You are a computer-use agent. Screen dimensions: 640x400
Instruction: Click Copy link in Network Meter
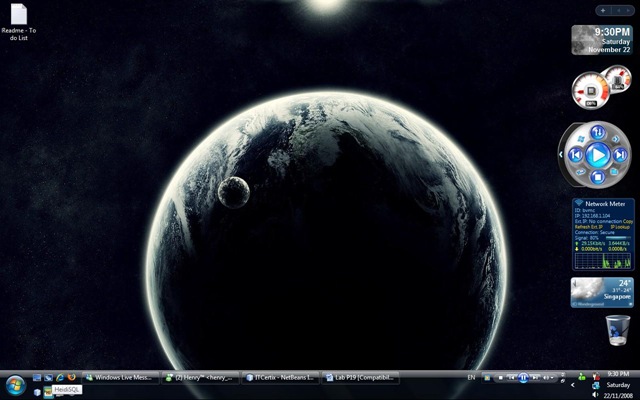(628, 221)
